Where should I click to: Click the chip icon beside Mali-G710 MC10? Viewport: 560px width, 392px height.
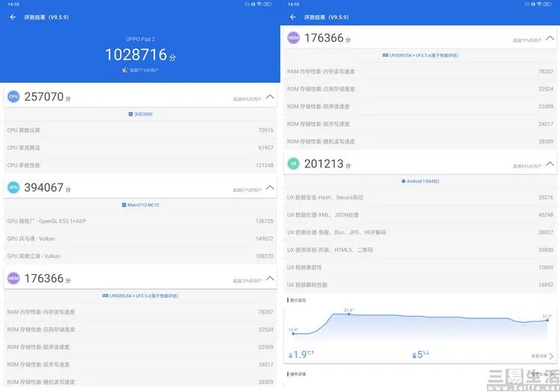point(124,205)
